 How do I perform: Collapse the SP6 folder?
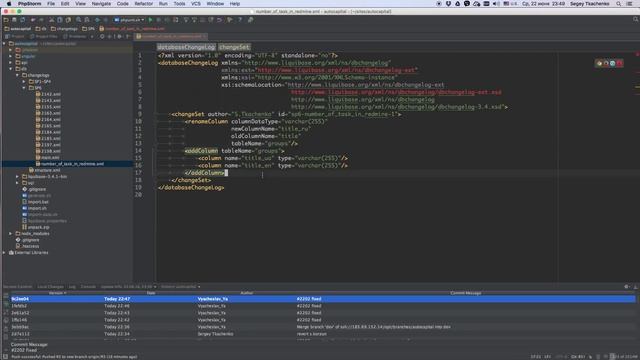(x=24, y=88)
